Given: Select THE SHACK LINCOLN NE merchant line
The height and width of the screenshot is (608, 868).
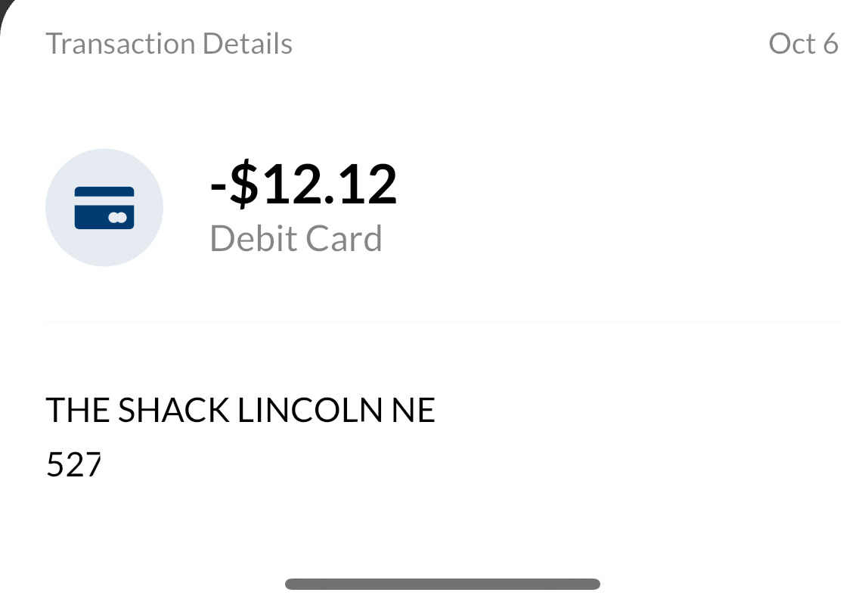Looking at the screenshot, I should [240, 411].
